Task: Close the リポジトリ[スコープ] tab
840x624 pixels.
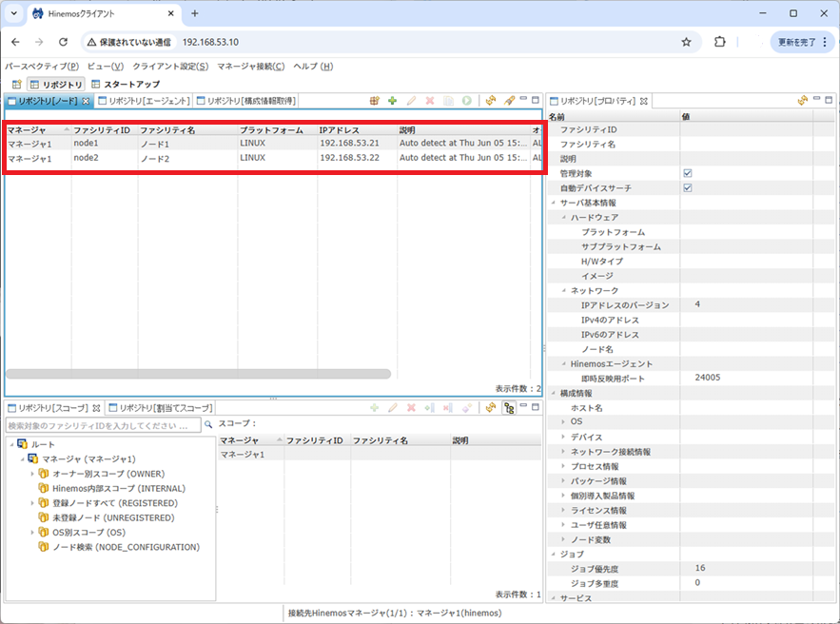Action: coord(96,408)
